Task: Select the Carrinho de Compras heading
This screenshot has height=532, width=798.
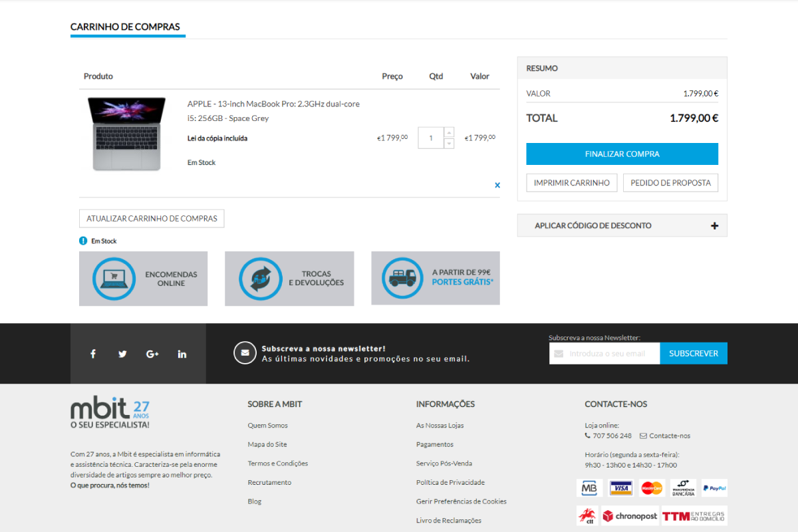Action: [x=125, y=27]
